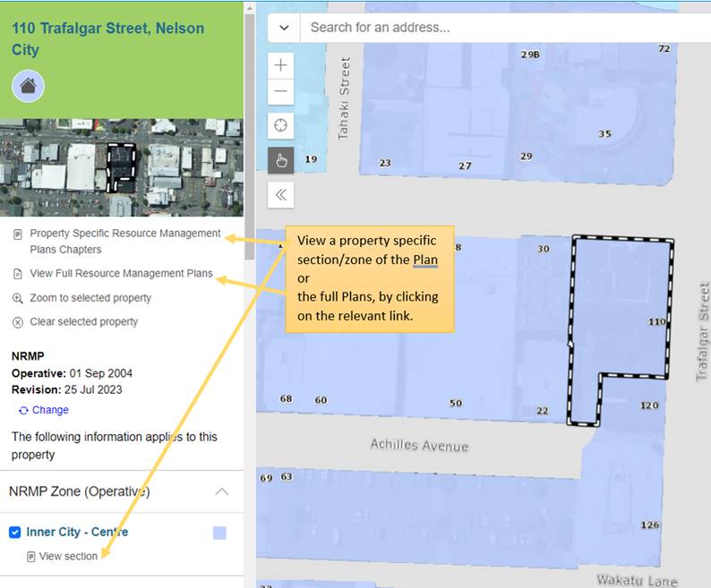Click the Inner City - Centre zone label
The width and height of the screenshot is (711, 588).
coord(77,532)
